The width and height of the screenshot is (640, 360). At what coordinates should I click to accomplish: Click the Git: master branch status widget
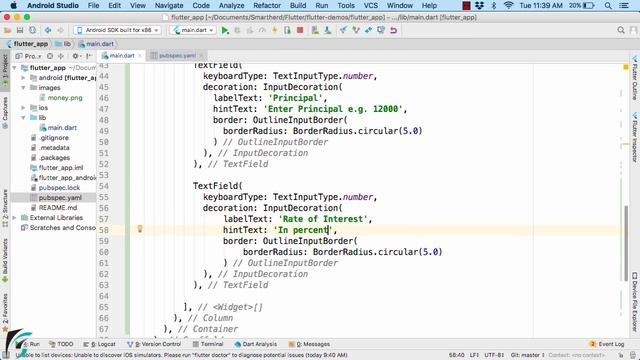[527, 355]
